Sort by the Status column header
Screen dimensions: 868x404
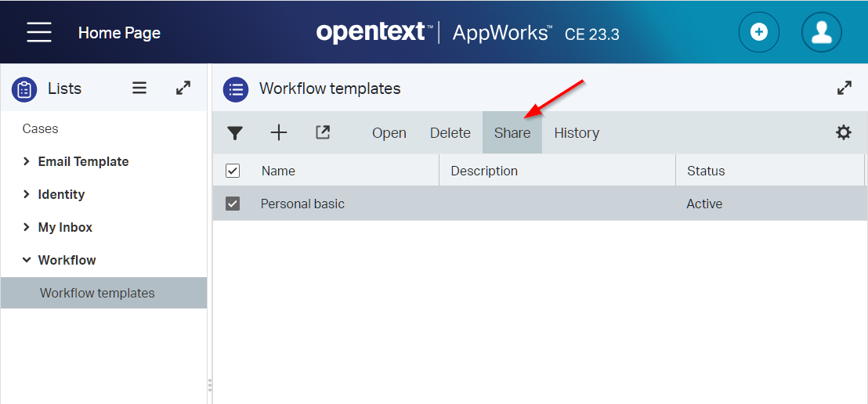click(706, 171)
